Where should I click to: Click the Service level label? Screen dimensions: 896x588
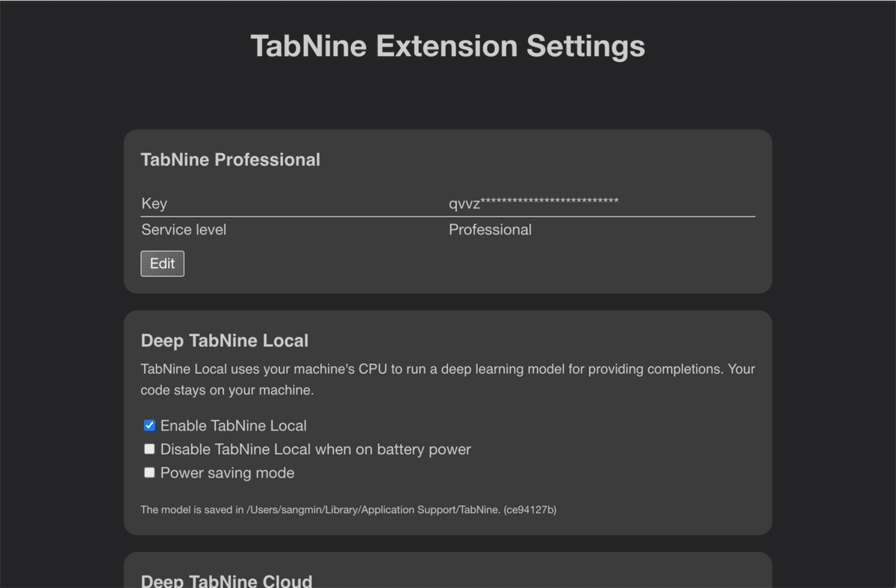[184, 229]
